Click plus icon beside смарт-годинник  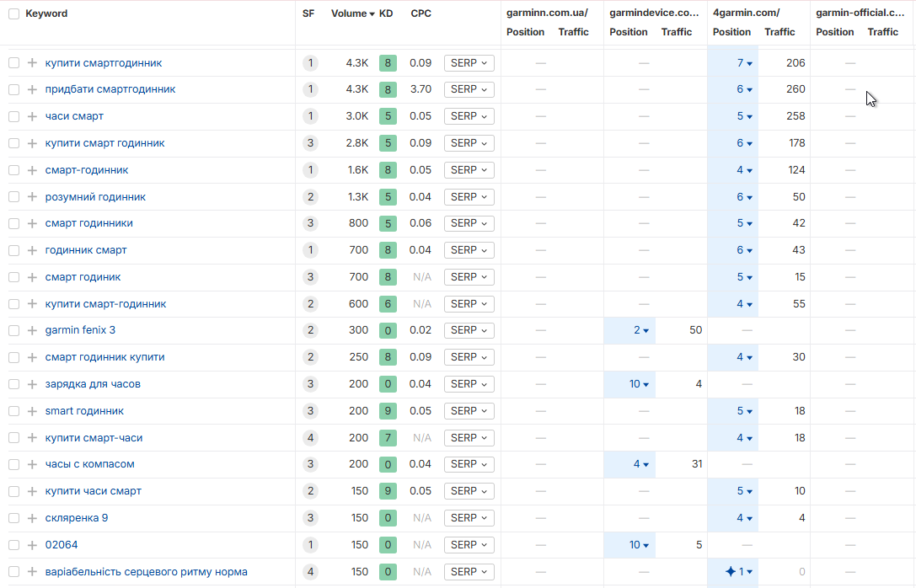pos(32,170)
